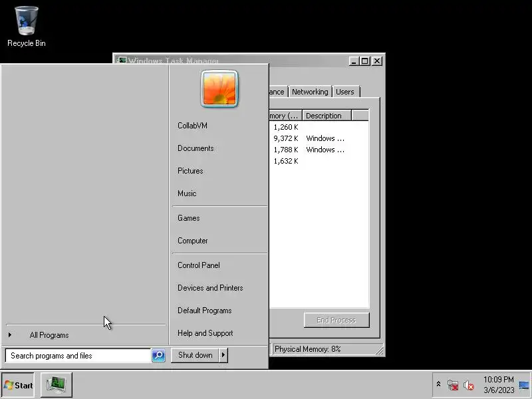
Task: Maximize the Task Manager window
Action: point(364,61)
